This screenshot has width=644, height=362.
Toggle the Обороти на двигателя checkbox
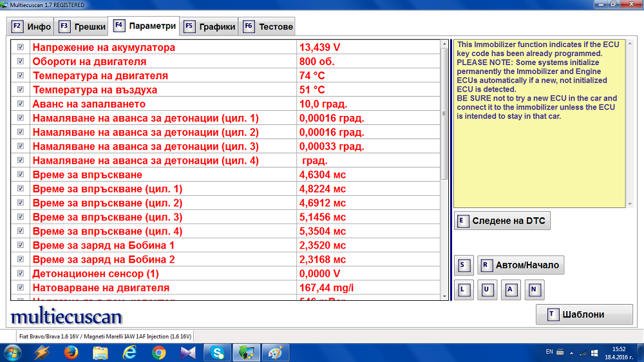point(21,61)
